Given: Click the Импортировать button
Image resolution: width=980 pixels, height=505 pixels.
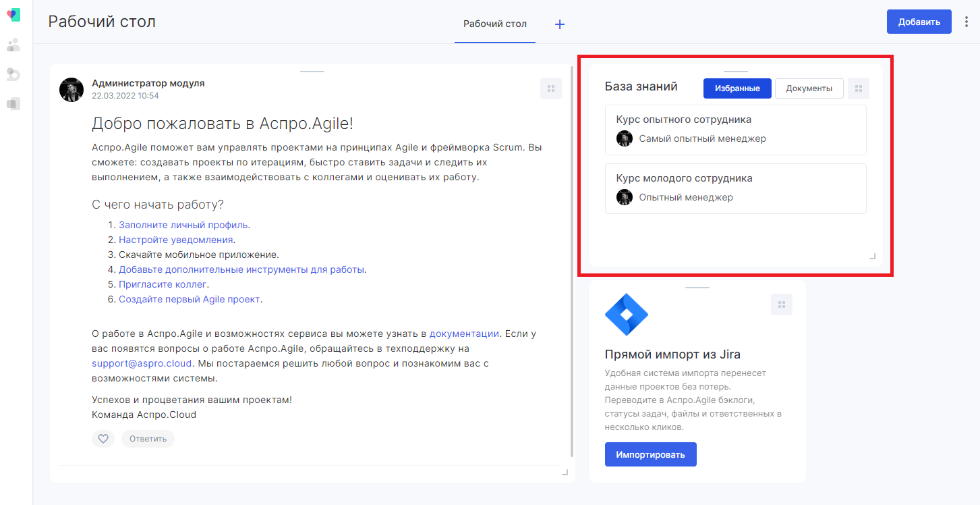Looking at the screenshot, I should 650,454.
